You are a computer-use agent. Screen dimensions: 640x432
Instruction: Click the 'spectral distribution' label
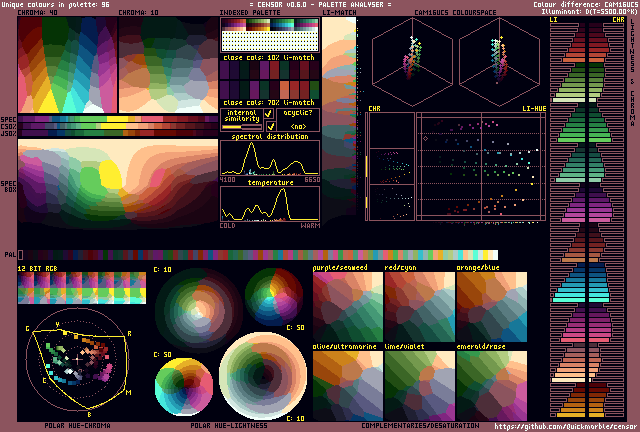[x=270, y=136]
